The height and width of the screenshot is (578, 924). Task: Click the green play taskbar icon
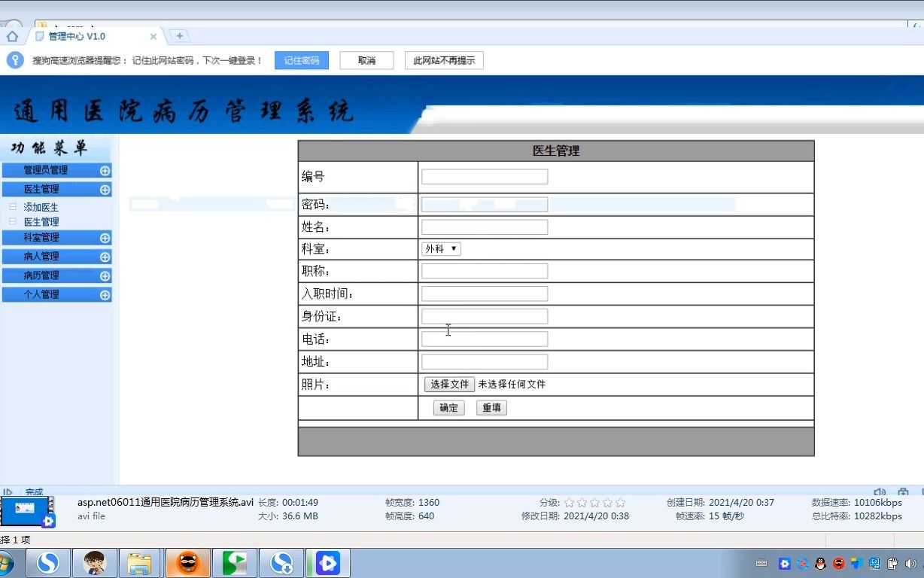[x=234, y=563]
